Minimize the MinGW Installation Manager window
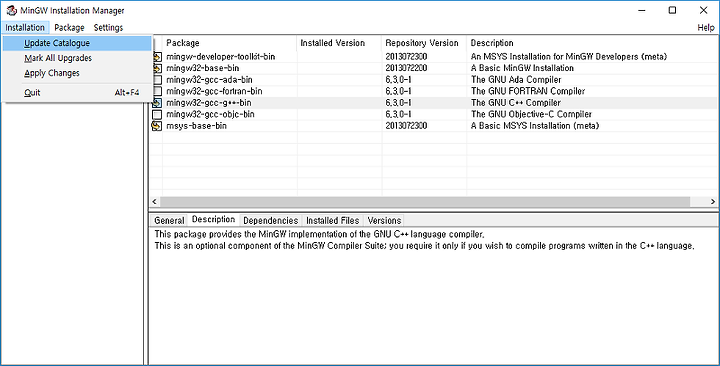720x366 pixels. [x=642, y=10]
